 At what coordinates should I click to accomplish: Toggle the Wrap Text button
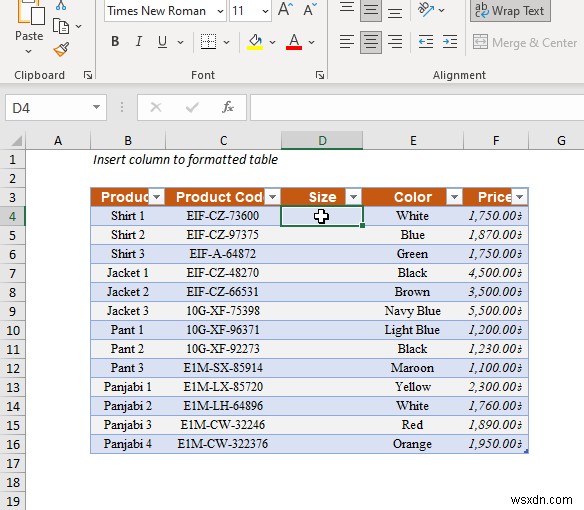(x=510, y=10)
